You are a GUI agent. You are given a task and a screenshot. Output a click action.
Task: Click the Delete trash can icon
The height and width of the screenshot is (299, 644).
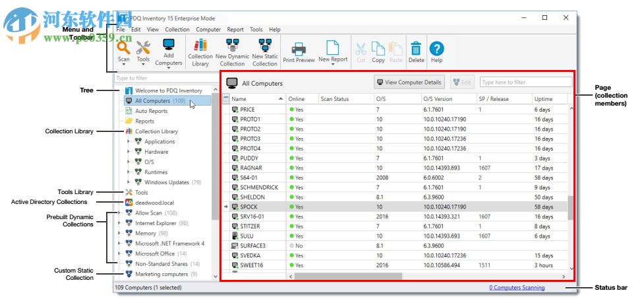pyautogui.click(x=416, y=49)
